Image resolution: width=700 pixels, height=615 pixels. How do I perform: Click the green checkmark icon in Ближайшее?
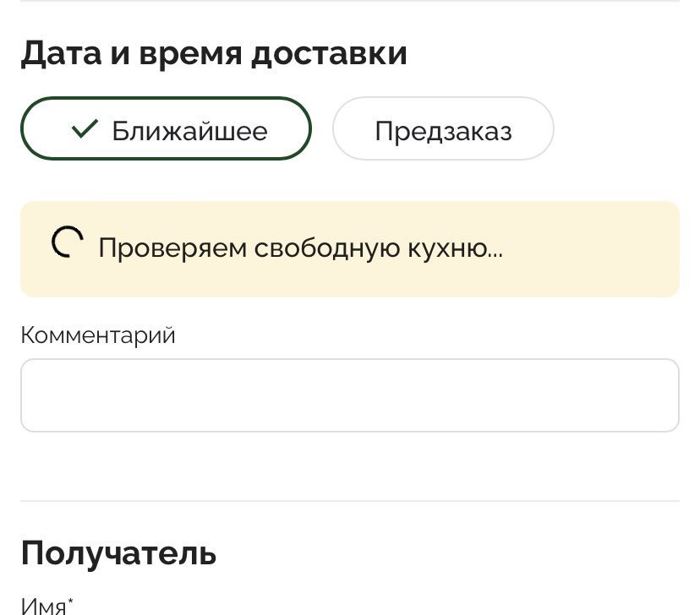[x=85, y=129]
